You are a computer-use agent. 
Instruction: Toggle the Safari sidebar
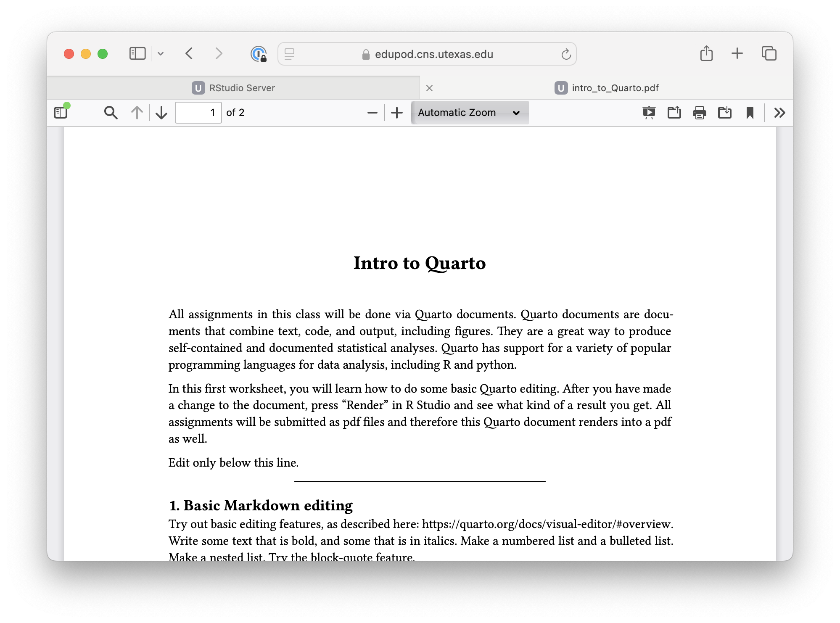pyautogui.click(x=137, y=54)
